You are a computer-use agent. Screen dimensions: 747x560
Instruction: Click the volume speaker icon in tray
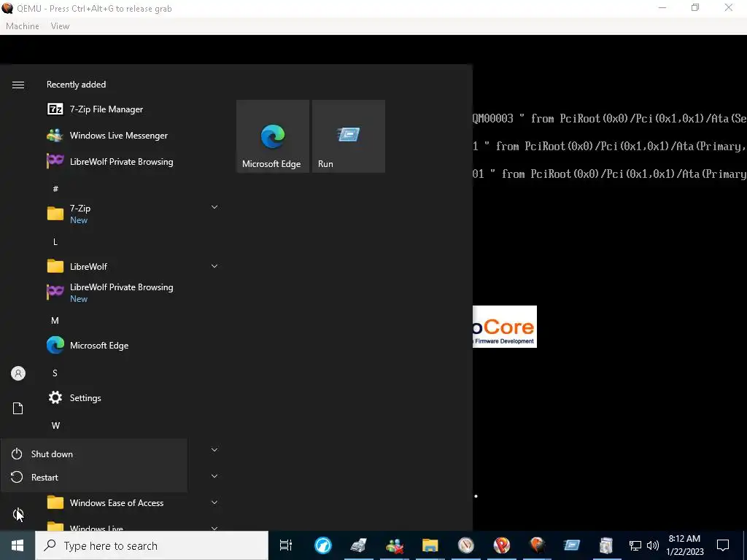(x=653, y=545)
